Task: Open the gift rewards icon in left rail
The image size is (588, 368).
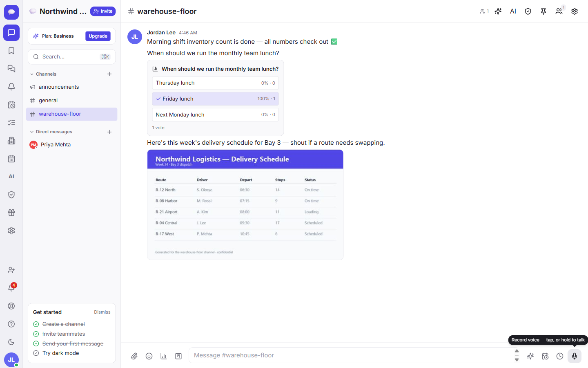Action: (x=11, y=213)
